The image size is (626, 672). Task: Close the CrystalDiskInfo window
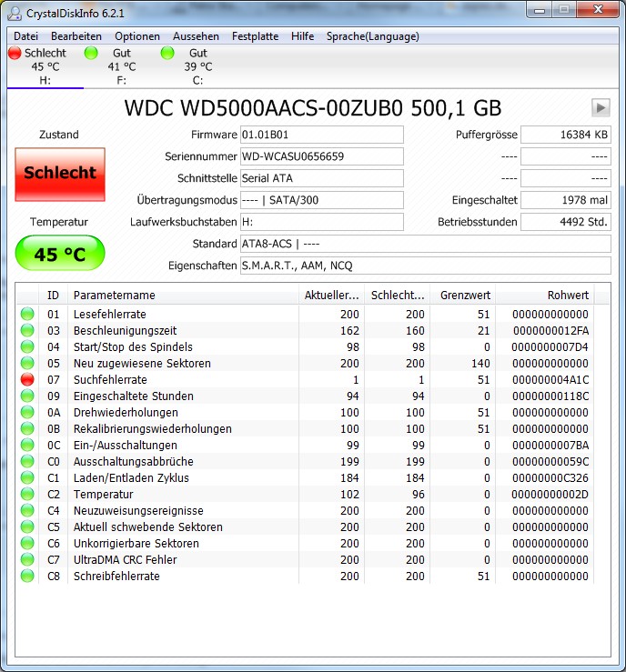point(598,9)
